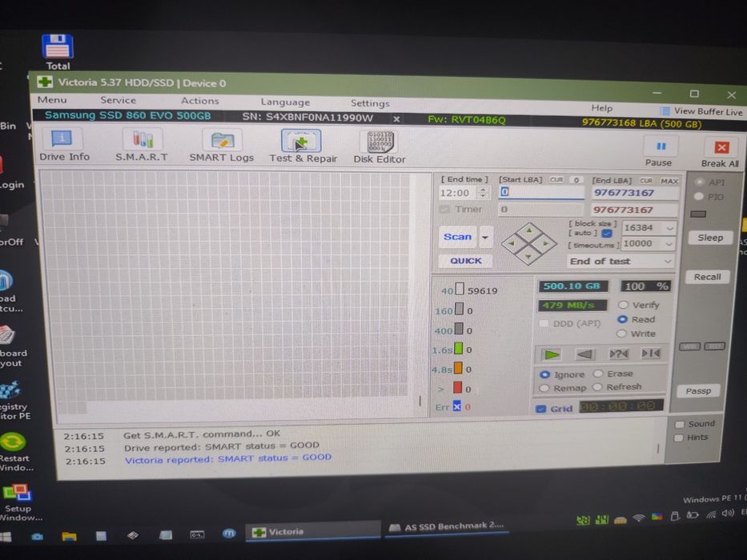Click the volume icon in system tray

point(727,514)
